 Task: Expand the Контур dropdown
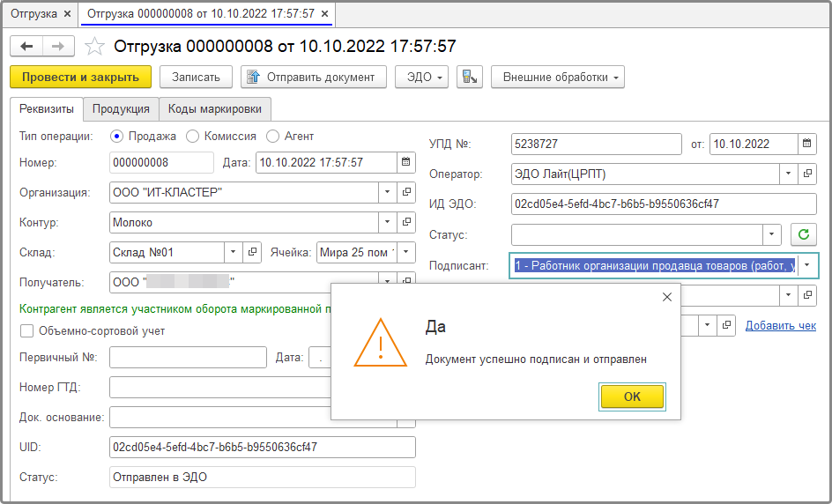(x=388, y=222)
